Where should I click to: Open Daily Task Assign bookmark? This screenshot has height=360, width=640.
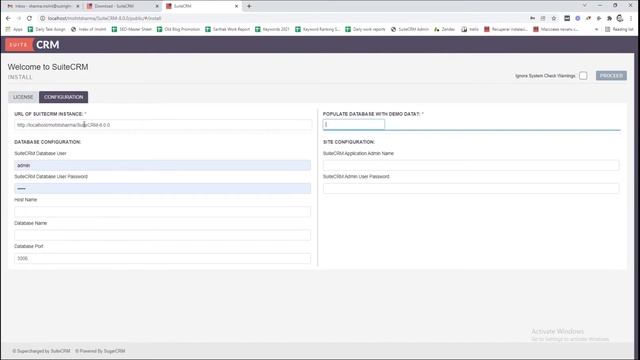pyautogui.click(x=47, y=29)
